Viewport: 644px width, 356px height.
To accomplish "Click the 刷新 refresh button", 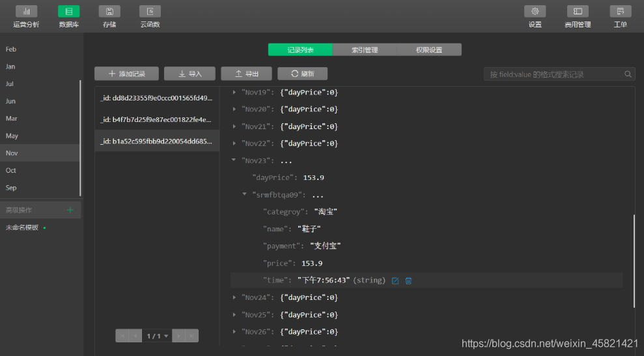I will click(x=303, y=74).
